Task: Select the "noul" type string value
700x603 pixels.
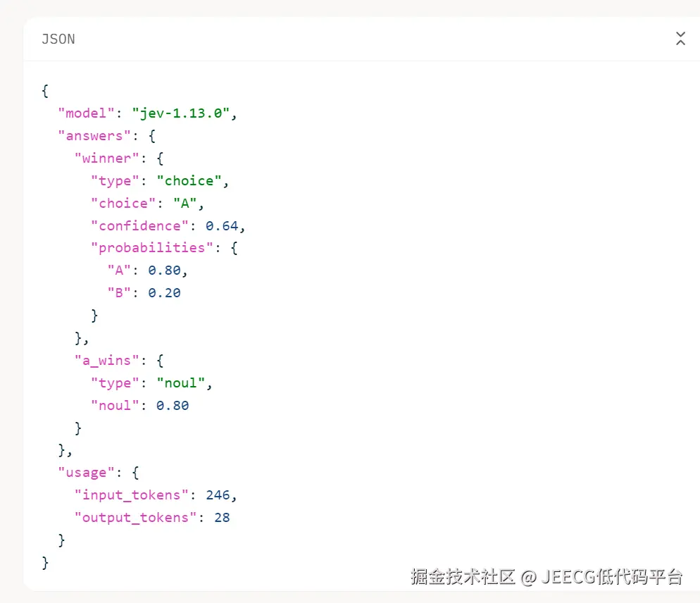Action: pos(180,383)
